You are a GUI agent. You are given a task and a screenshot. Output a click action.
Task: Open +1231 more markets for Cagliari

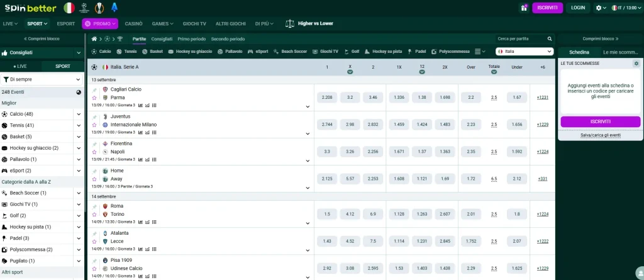(543, 98)
